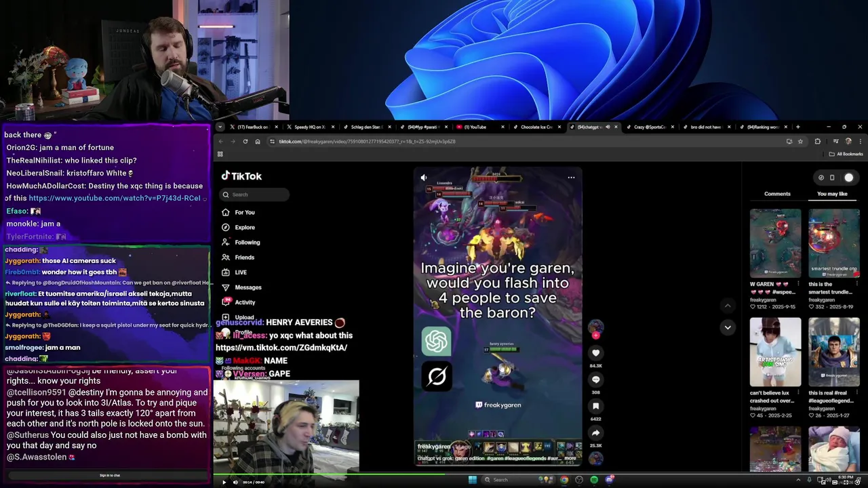Bookmark this page with star icon

pyautogui.click(x=800, y=142)
